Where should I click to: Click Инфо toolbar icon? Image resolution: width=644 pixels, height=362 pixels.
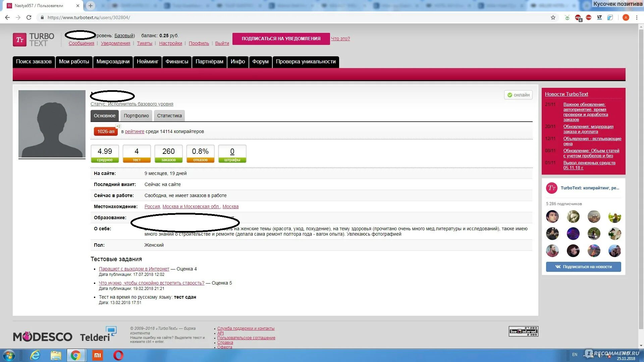(x=238, y=61)
